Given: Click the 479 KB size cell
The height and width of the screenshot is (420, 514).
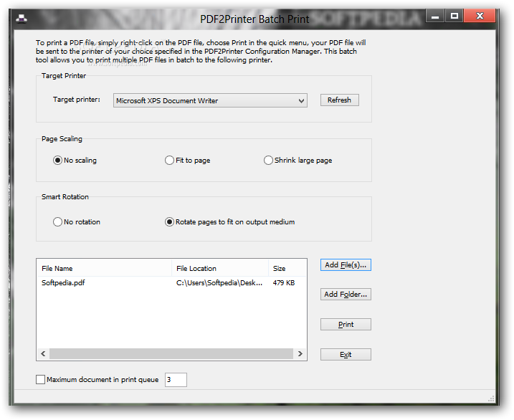Looking at the screenshot, I should pos(284,282).
